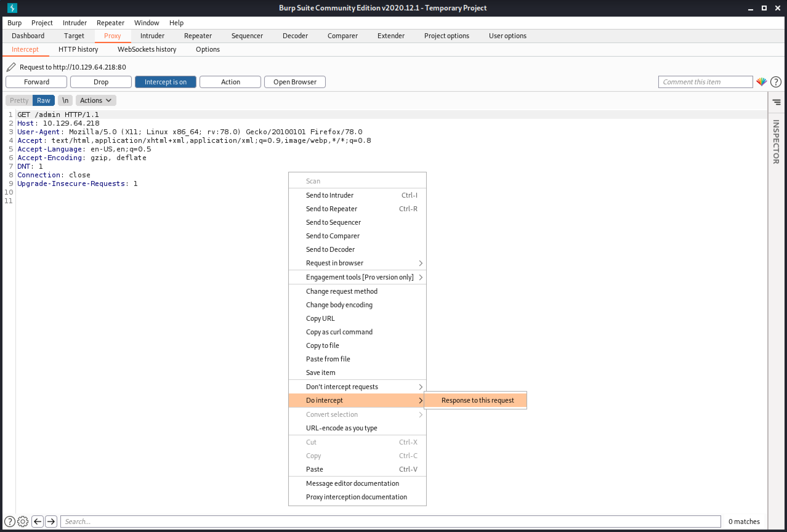Click the Connection: close header line
This screenshot has width=787, height=532.
(54, 175)
